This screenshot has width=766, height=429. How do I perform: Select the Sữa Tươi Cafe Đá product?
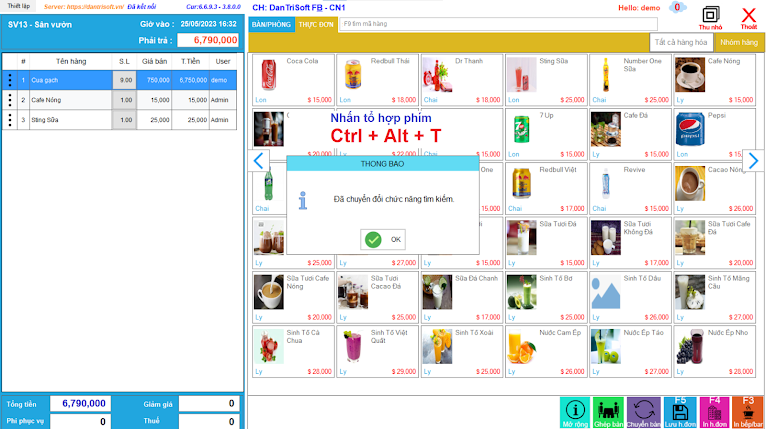714,243
